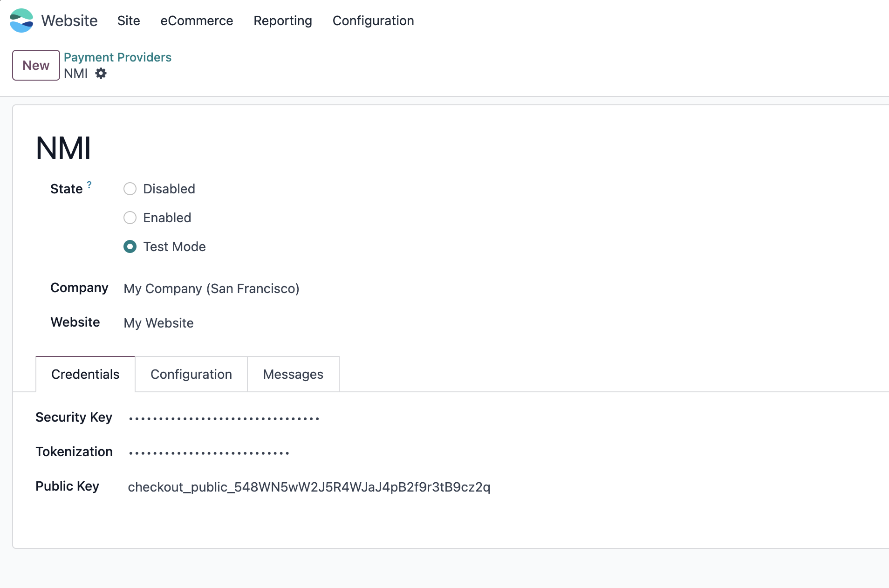Click the State field help question mark

[x=89, y=185]
